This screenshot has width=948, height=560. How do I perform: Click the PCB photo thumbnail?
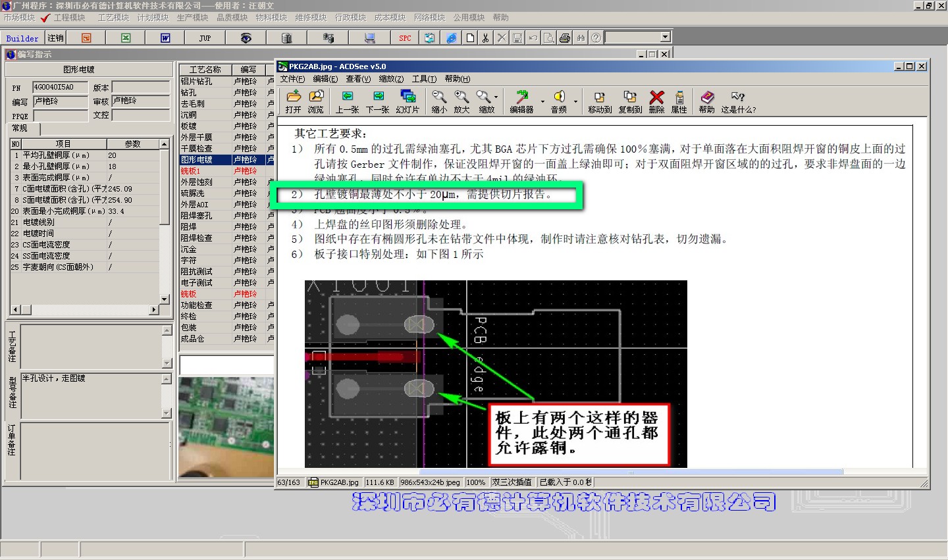coord(226,427)
